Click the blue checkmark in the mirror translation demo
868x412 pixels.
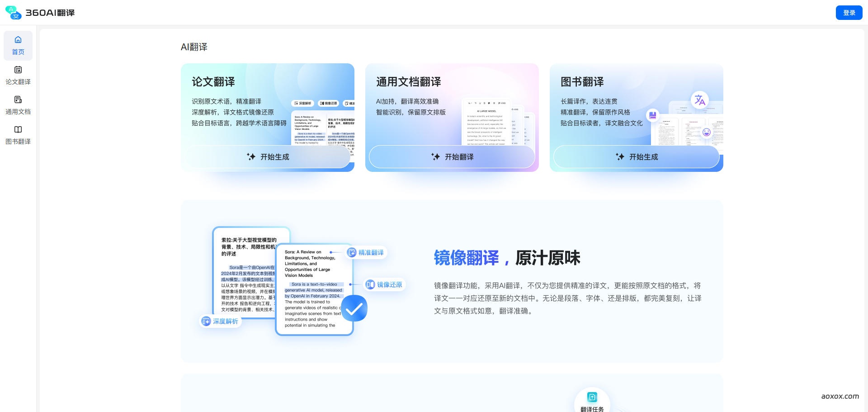click(x=354, y=308)
